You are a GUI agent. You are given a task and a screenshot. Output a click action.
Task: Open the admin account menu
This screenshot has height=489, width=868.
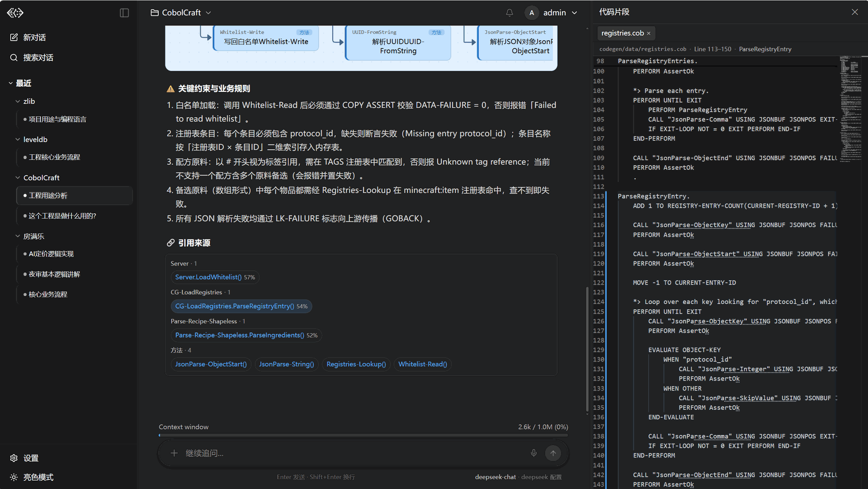point(560,13)
